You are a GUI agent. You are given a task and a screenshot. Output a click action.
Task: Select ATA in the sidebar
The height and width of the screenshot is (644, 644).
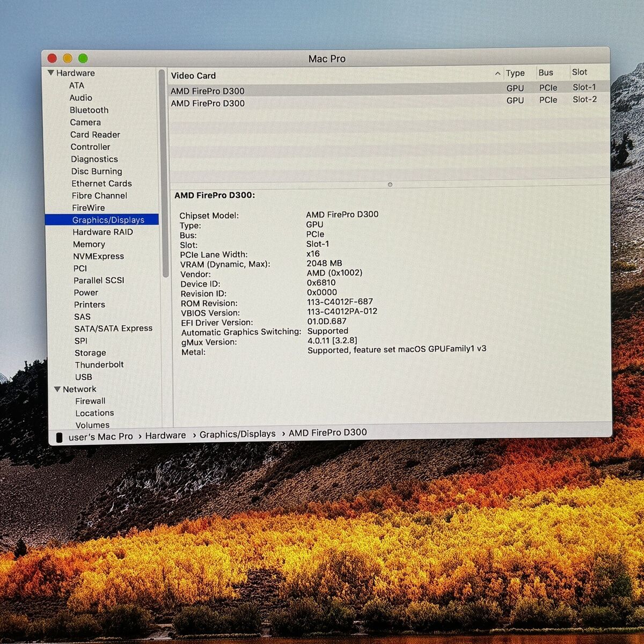77,85
